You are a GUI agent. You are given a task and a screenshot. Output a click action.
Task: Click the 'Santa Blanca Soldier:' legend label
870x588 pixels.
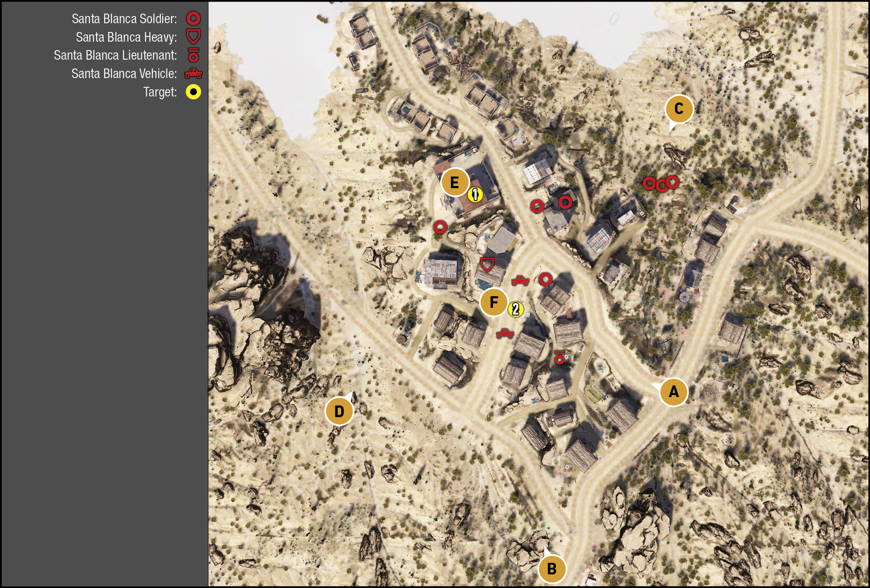tap(124, 19)
